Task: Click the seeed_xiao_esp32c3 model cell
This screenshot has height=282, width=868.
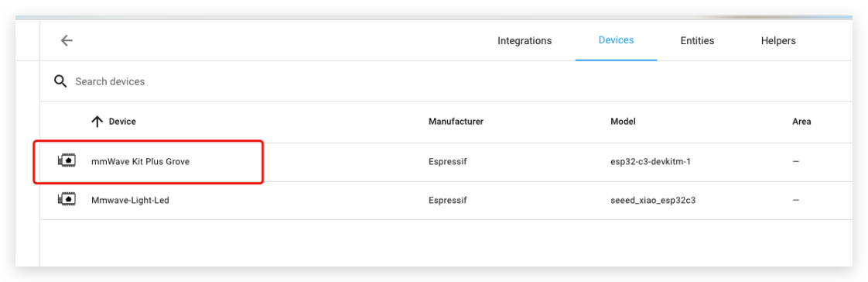Action: [x=653, y=200]
